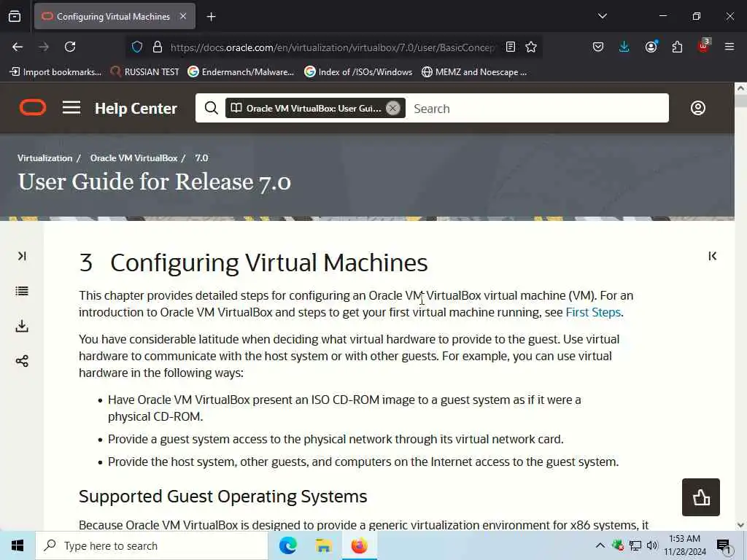Go forward one page
Screen dimensions: 747x560
click(44, 47)
